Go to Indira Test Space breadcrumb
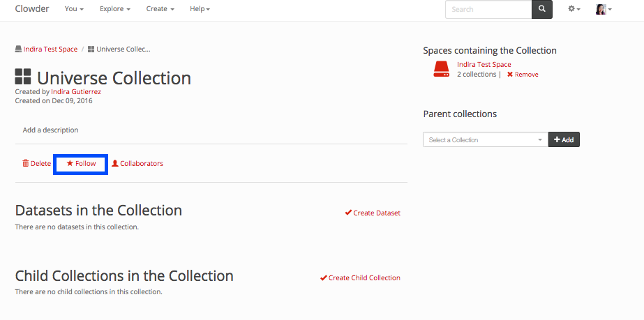644x320 pixels. (x=50, y=49)
